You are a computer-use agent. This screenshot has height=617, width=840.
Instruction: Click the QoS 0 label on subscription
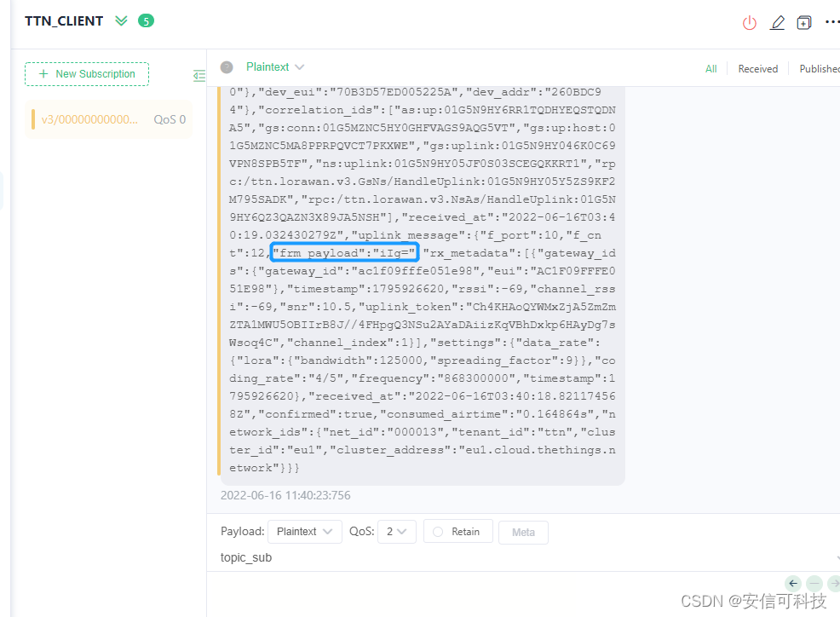click(170, 119)
